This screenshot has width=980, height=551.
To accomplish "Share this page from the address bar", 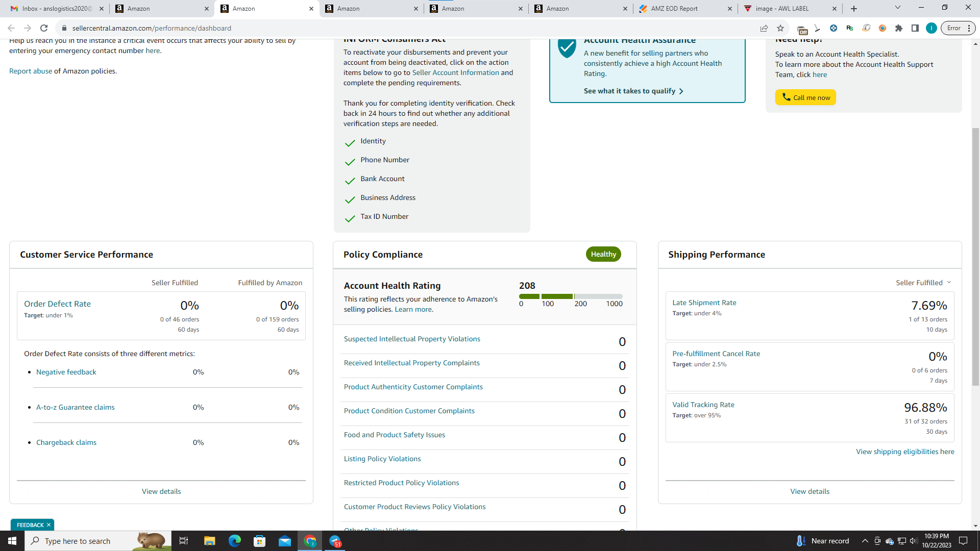I will 764,28.
